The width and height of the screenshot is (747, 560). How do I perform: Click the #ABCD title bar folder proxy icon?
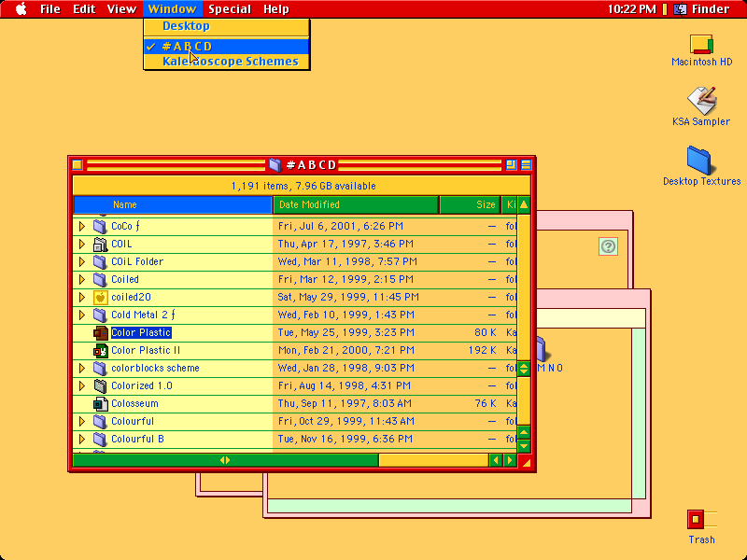(275, 165)
